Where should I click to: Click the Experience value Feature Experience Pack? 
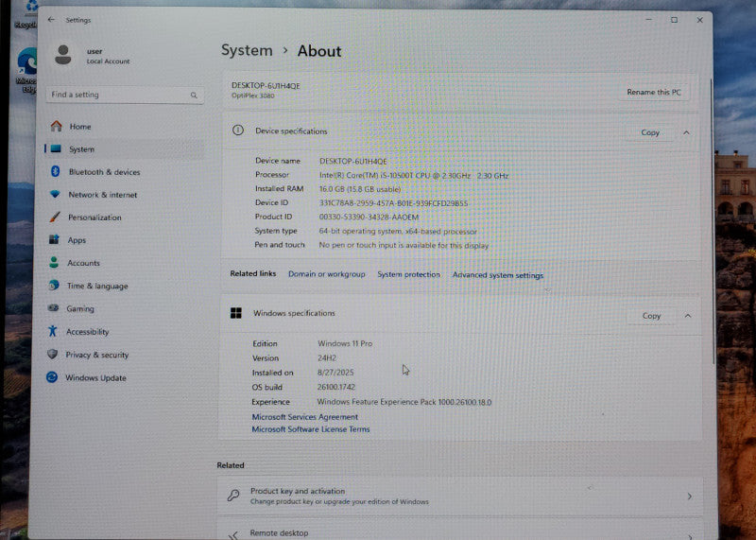point(404,402)
